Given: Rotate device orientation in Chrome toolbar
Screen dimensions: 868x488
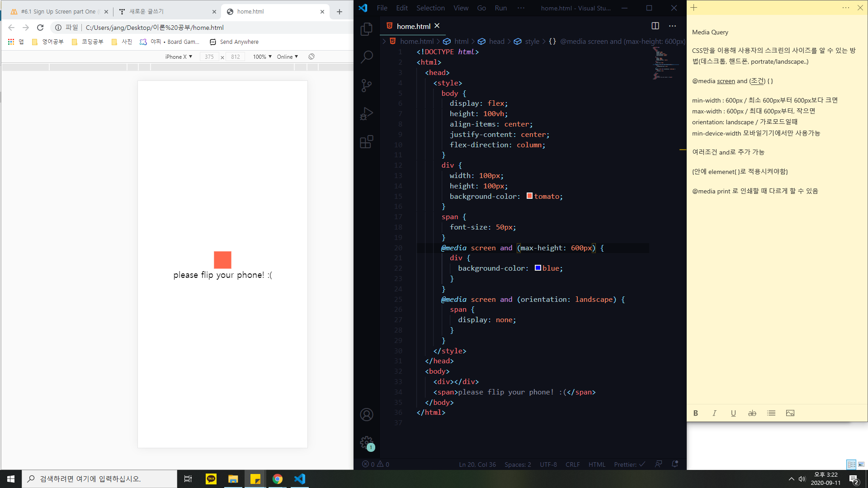Looking at the screenshot, I should click(x=311, y=56).
